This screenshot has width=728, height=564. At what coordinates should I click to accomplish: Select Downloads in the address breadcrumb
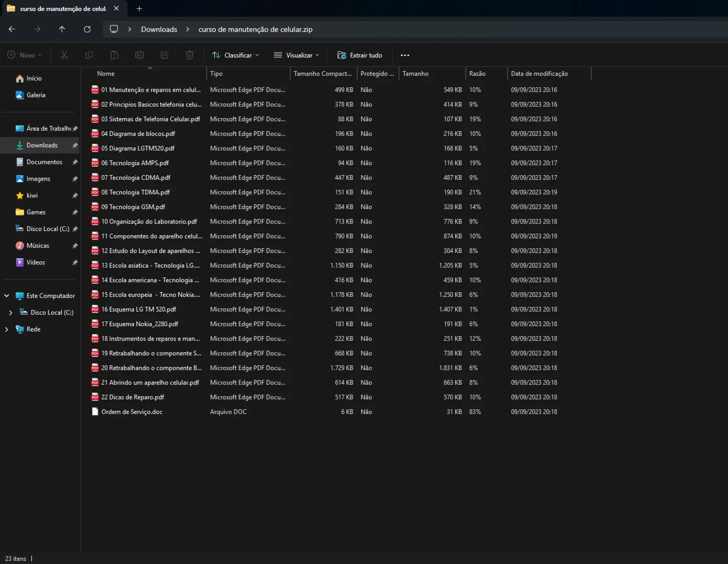pos(159,29)
